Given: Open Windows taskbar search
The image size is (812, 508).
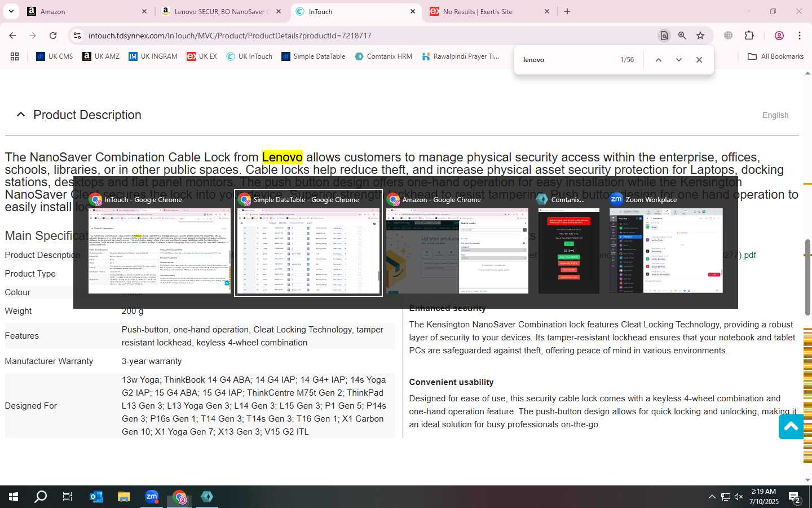Looking at the screenshot, I should tap(41, 497).
